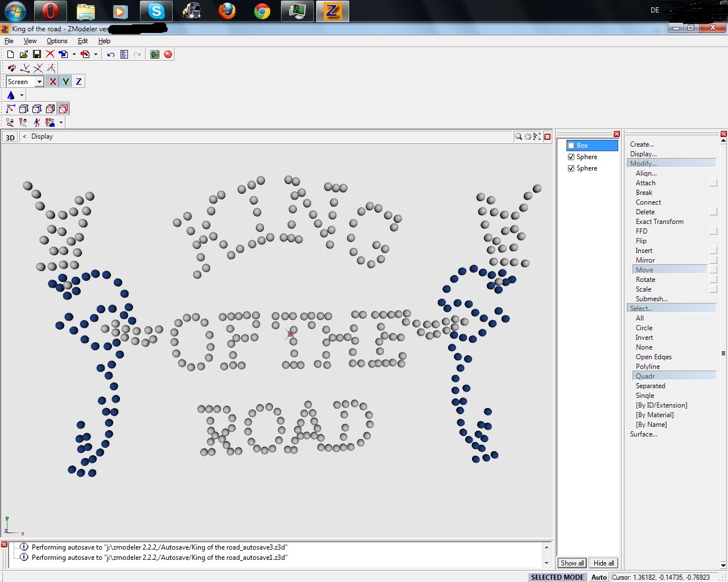This screenshot has width=728, height=582.
Task: Toggle the X axis lock
Action: [x=52, y=82]
